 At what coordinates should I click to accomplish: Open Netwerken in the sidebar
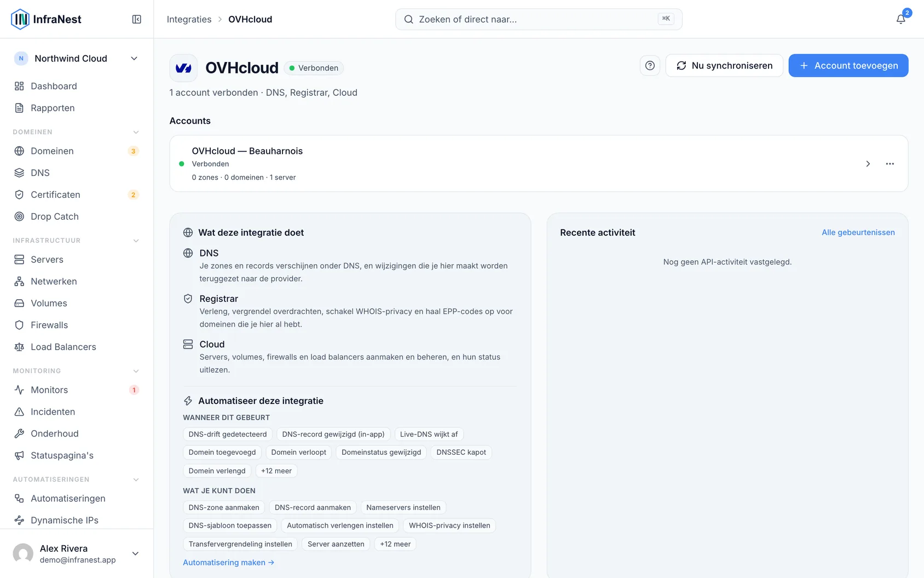pyautogui.click(x=77, y=281)
